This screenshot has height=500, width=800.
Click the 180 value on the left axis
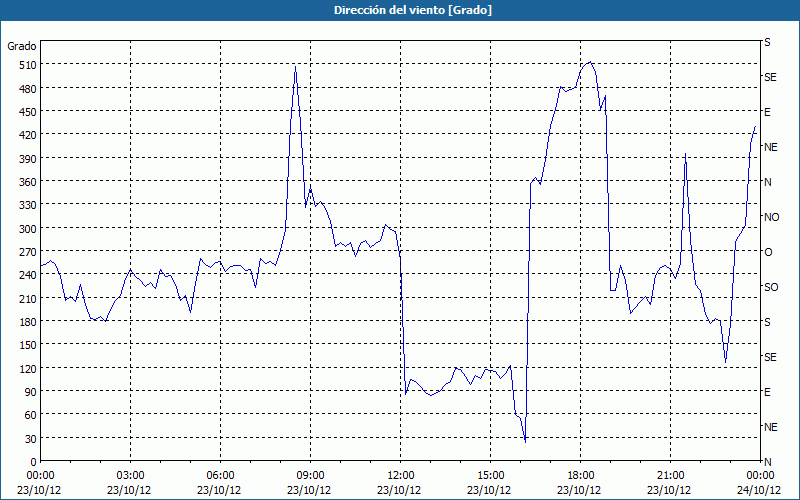point(28,322)
